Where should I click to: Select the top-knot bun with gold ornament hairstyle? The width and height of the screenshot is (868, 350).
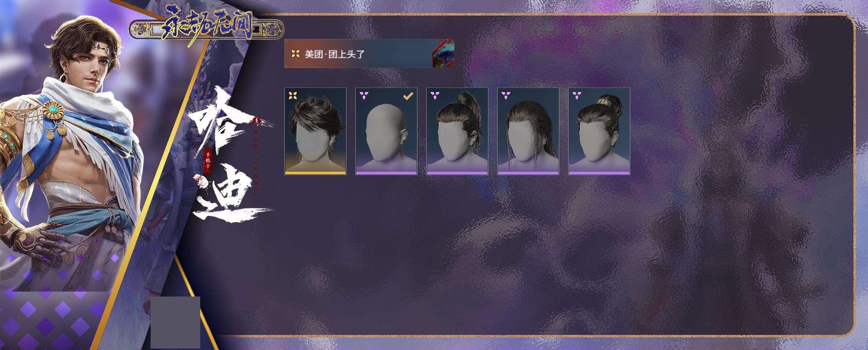[x=599, y=131]
